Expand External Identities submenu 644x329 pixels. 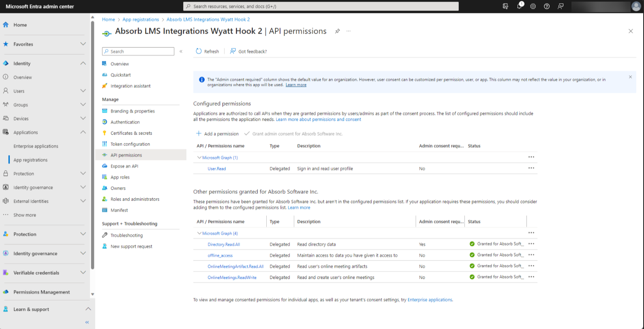pyautogui.click(x=83, y=201)
